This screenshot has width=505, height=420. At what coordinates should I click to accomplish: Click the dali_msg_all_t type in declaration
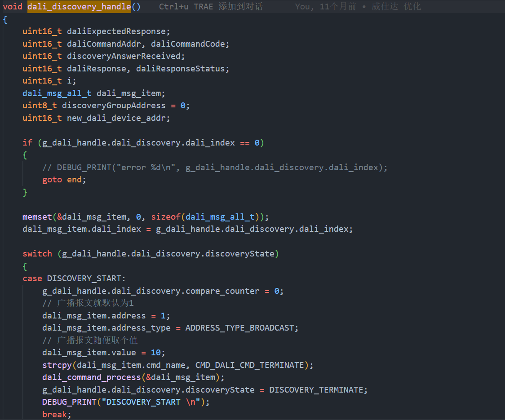57,93
